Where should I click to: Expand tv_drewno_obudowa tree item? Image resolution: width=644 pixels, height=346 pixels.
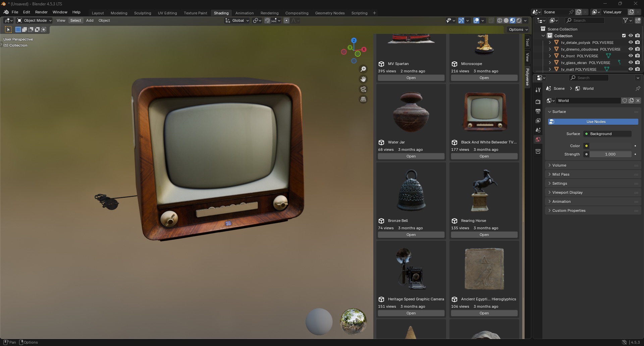coord(550,49)
